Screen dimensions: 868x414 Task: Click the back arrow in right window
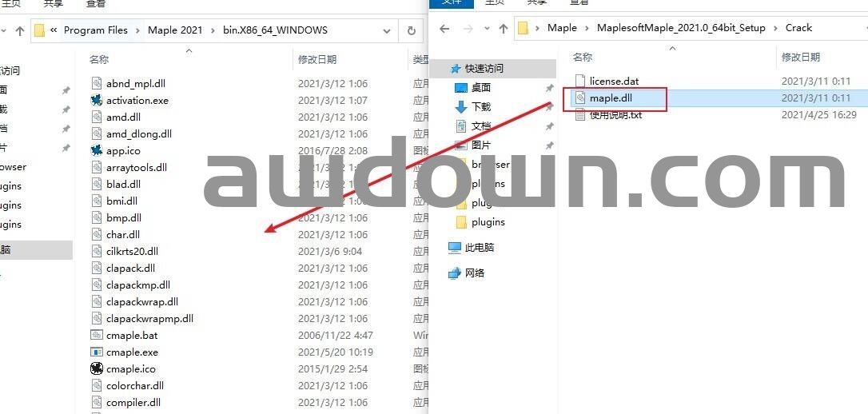445,29
